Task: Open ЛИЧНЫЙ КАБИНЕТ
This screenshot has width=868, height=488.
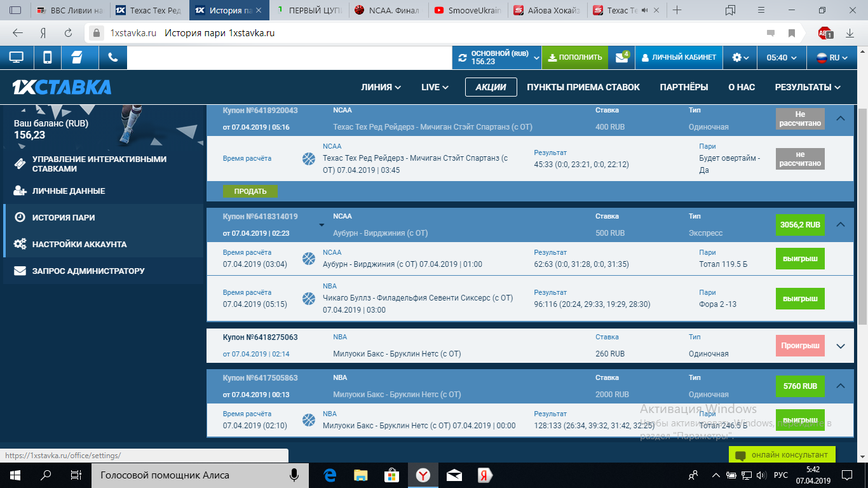Action: click(679, 57)
